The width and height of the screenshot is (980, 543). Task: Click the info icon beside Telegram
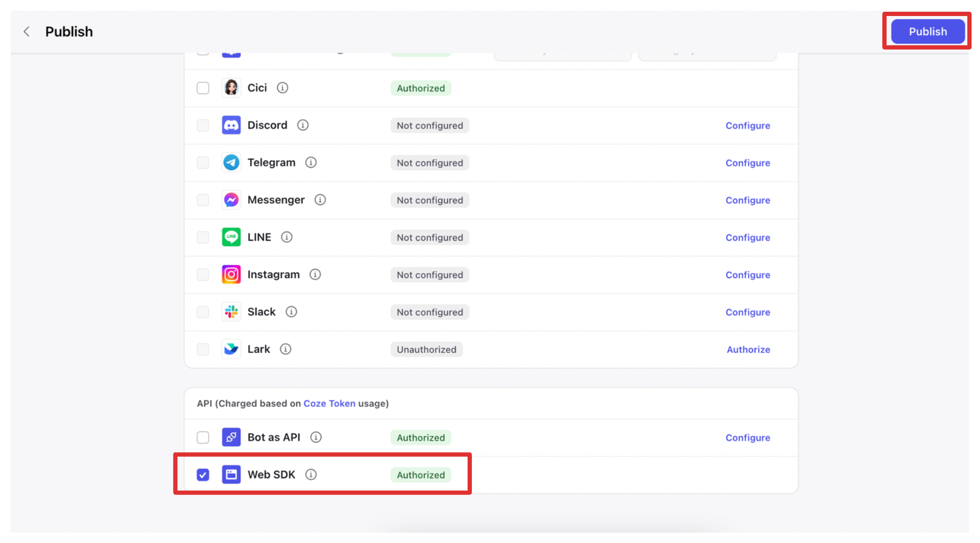(x=311, y=162)
